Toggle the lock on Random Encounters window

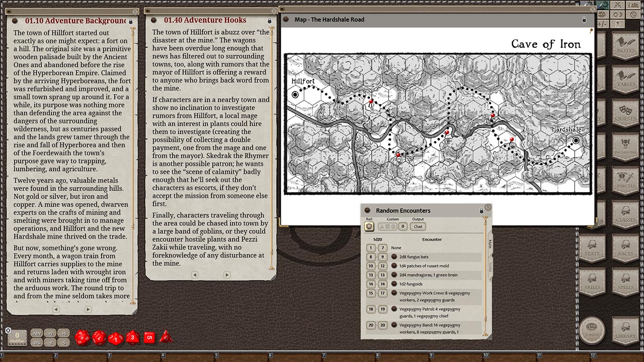[482, 211]
